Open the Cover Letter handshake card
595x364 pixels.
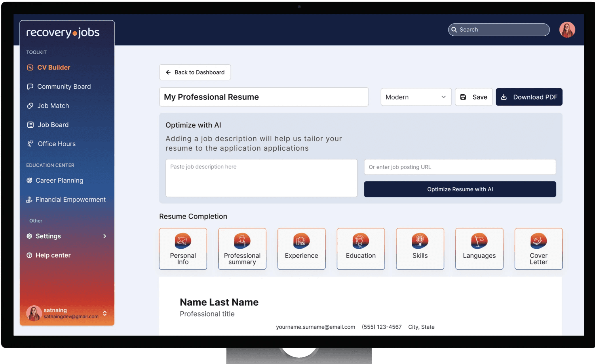tap(538, 249)
